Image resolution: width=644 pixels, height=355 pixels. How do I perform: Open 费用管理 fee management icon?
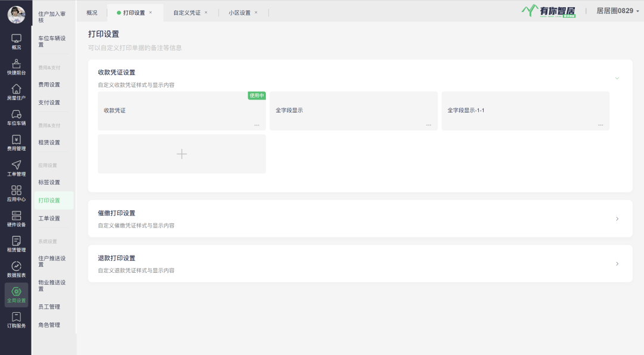(x=16, y=143)
